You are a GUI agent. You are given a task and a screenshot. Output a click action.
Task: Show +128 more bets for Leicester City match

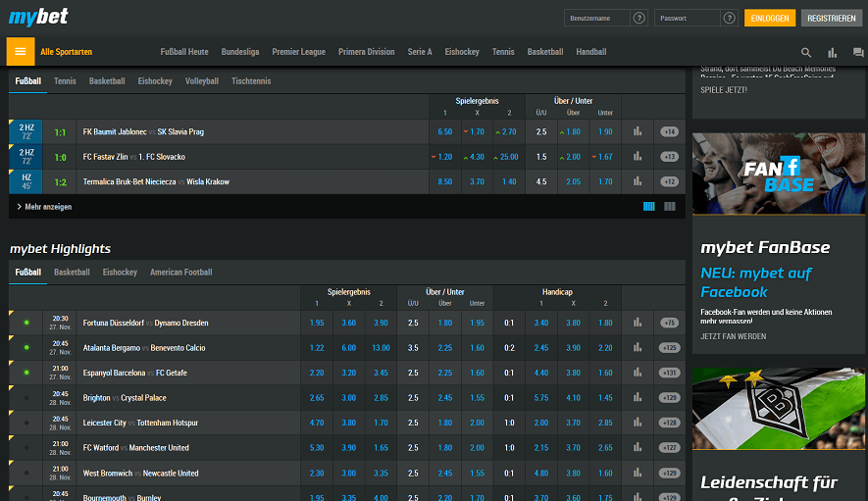point(669,423)
